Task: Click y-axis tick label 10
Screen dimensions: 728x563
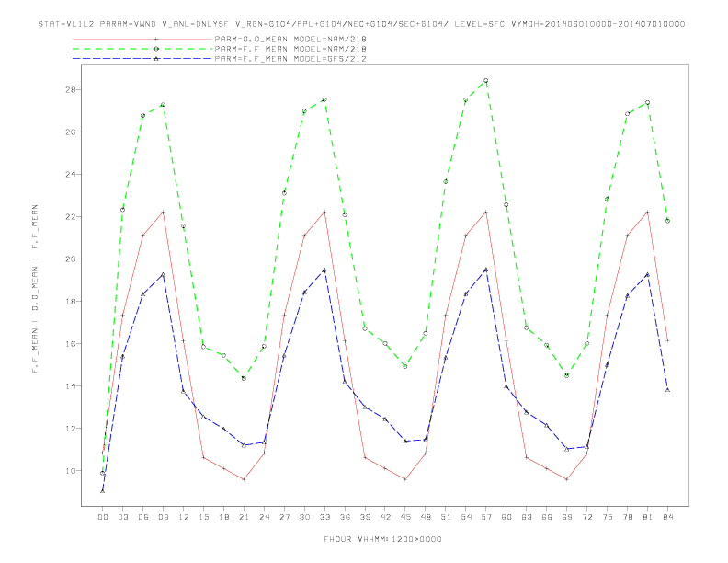Action: pos(71,471)
